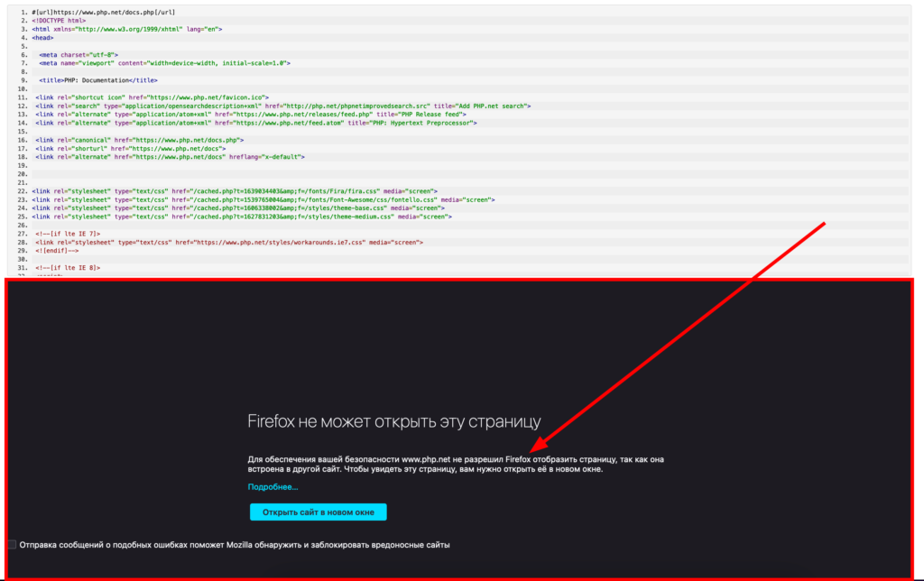This screenshot has height=581, width=924.
Task: Select the stylesheet line for Font-Awesome fontello.css
Action: click(x=263, y=199)
